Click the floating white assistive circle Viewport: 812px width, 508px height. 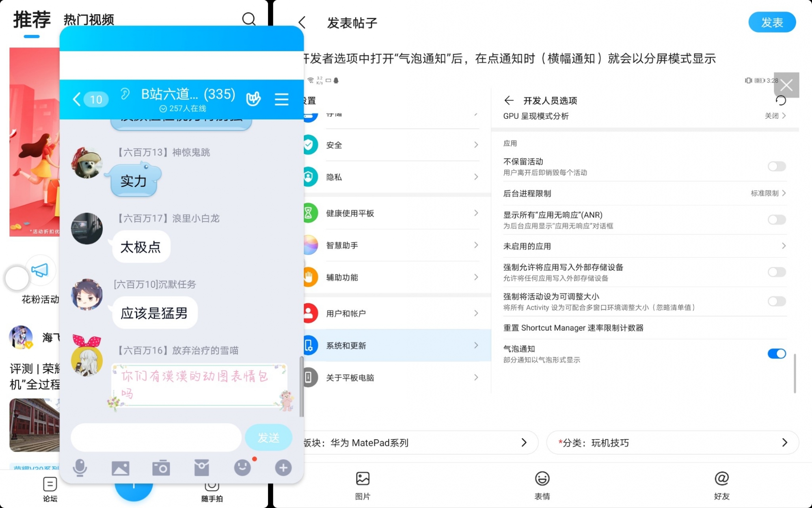pos(17,278)
